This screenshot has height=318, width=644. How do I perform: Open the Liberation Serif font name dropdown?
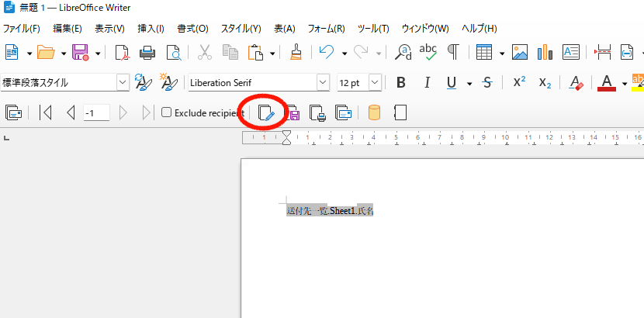[323, 83]
